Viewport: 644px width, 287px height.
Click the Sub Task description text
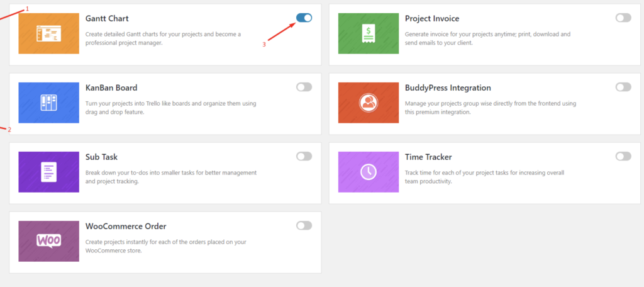171,177
